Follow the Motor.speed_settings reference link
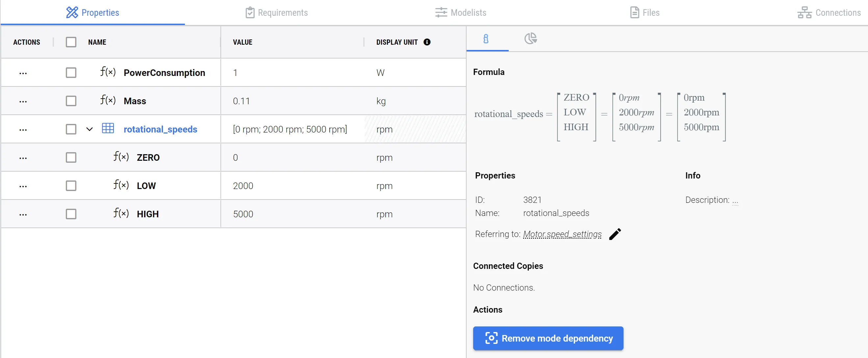 pos(562,234)
